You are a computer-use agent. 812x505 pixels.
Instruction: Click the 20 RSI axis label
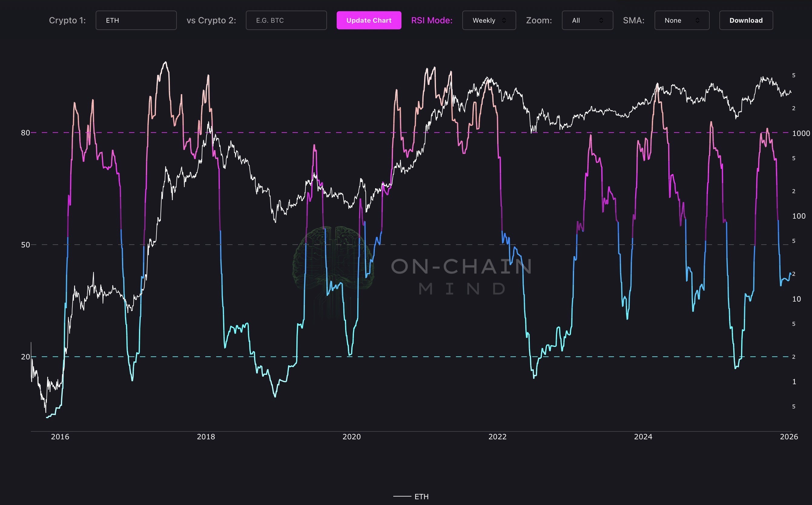point(25,357)
